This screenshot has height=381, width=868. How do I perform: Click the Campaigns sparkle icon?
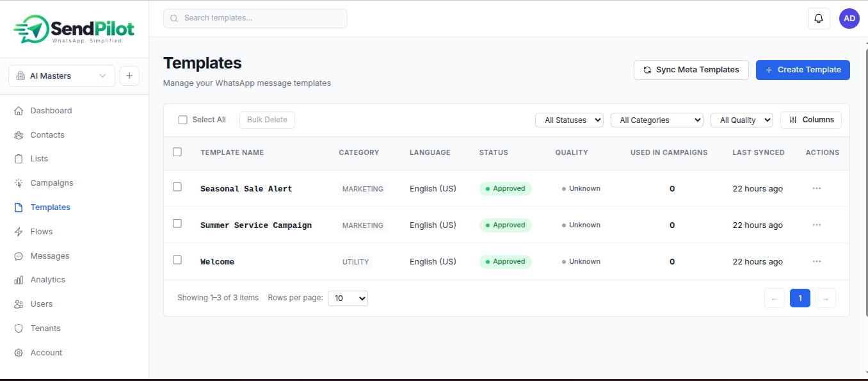tap(19, 183)
